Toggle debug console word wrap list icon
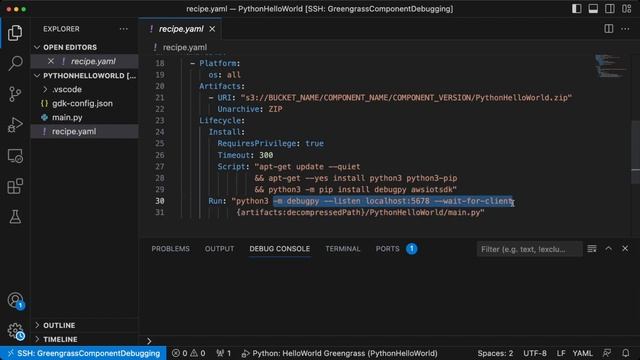This screenshot has height=360, width=640. (x=592, y=249)
